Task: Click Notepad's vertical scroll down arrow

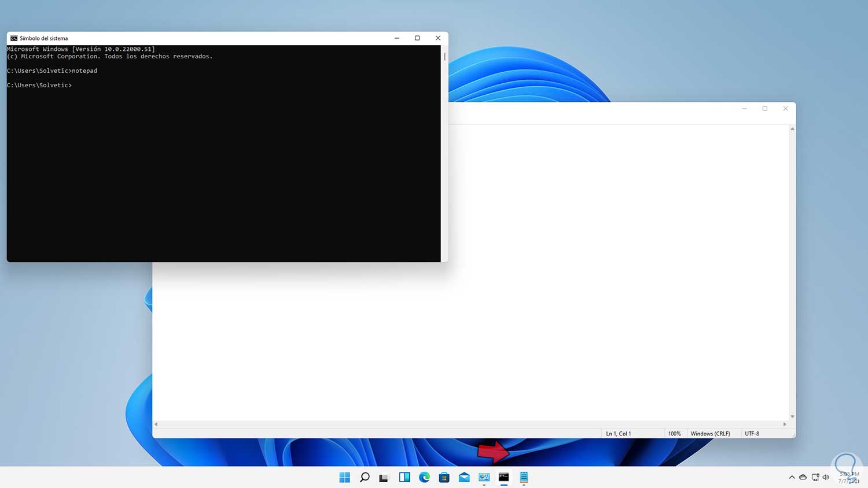Action: [x=792, y=416]
